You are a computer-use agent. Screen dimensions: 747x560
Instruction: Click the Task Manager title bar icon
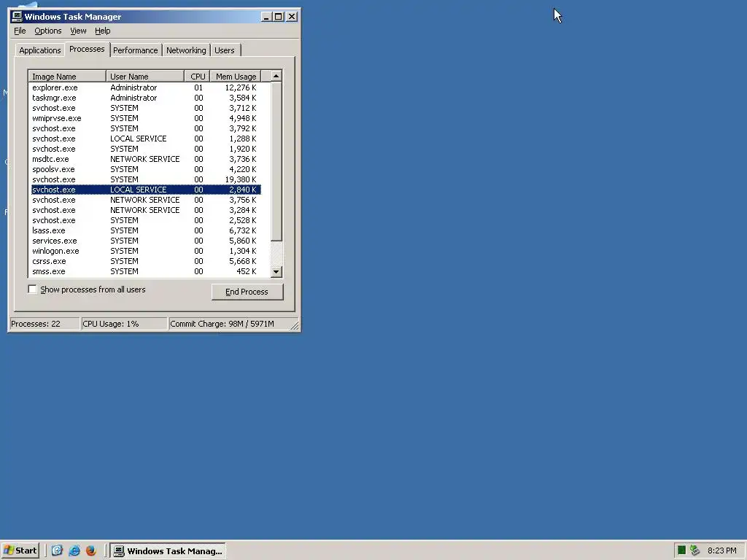tap(17, 17)
